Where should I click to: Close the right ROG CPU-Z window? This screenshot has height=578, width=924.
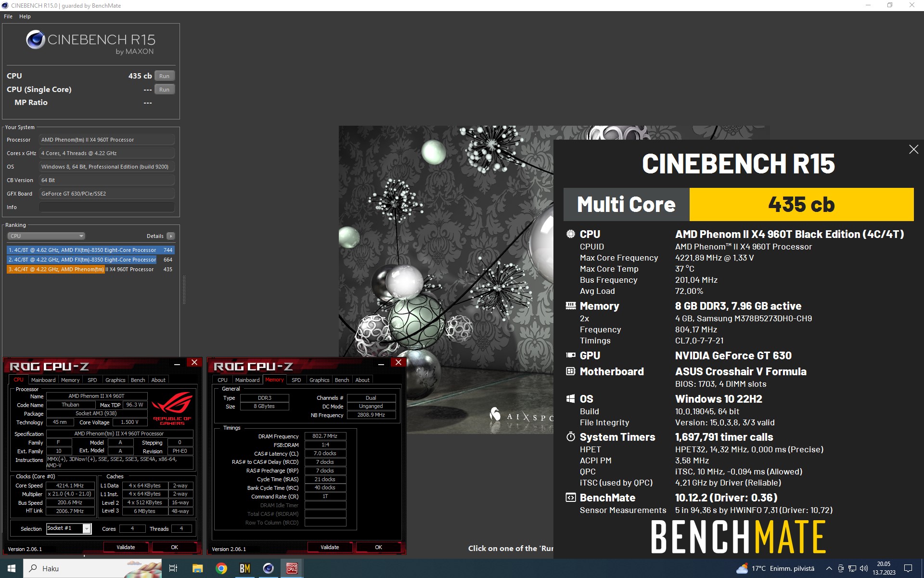398,363
